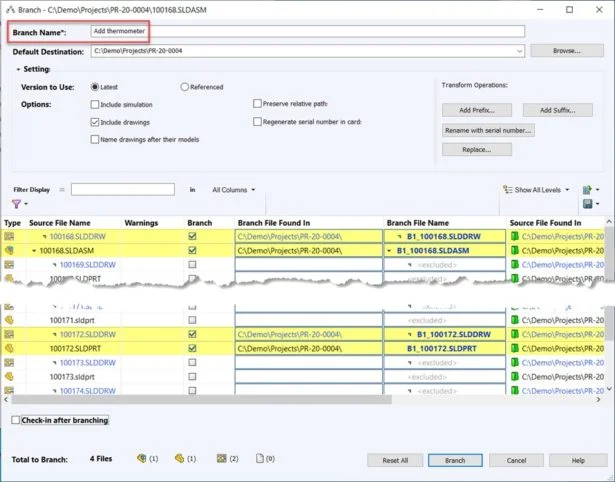Select the Referenced version radio button

(184, 87)
